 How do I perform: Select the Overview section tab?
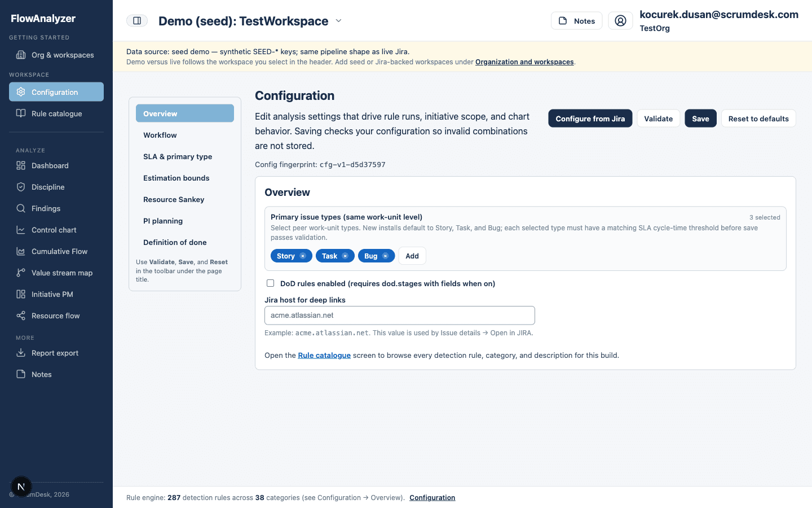coord(185,113)
